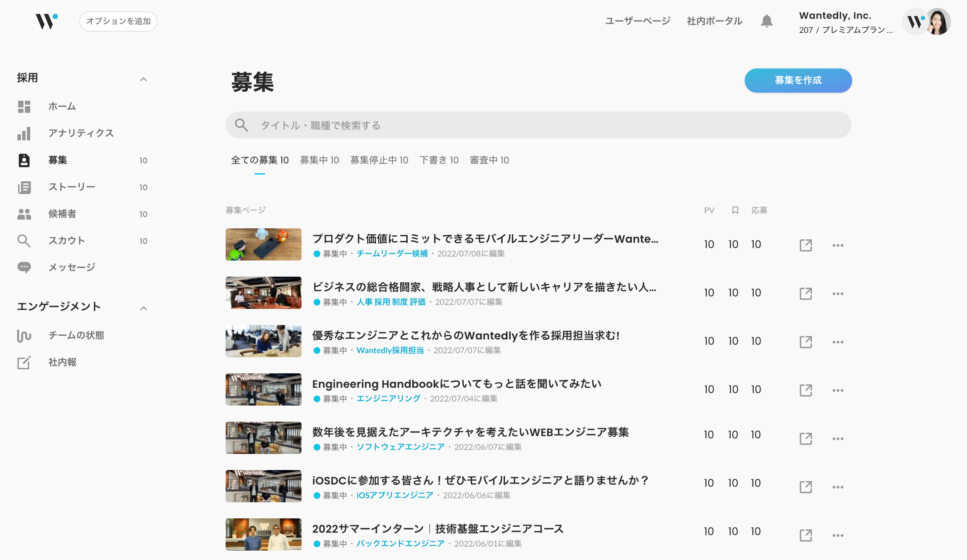Click the オプションを追加 button
Image resolution: width=967 pixels, height=560 pixels.
(119, 21)
